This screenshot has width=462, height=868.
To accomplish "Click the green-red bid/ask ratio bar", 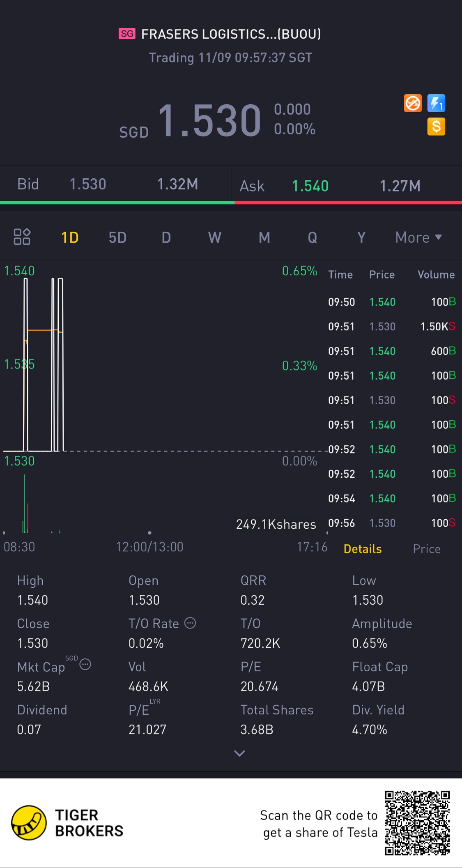I will [231, 203].
